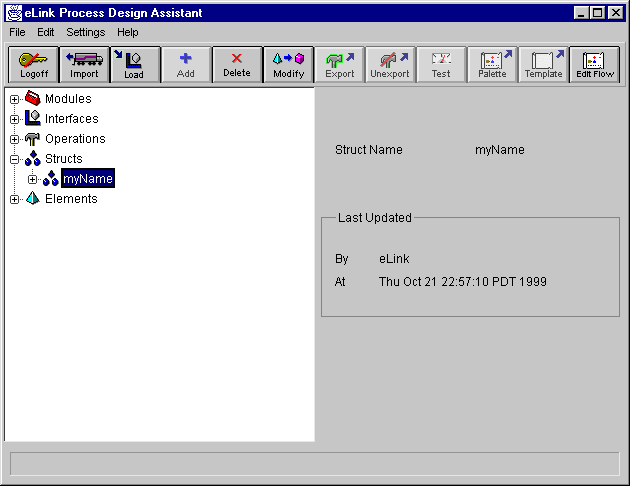
Task: Open the Help menu
Action: 128,32
